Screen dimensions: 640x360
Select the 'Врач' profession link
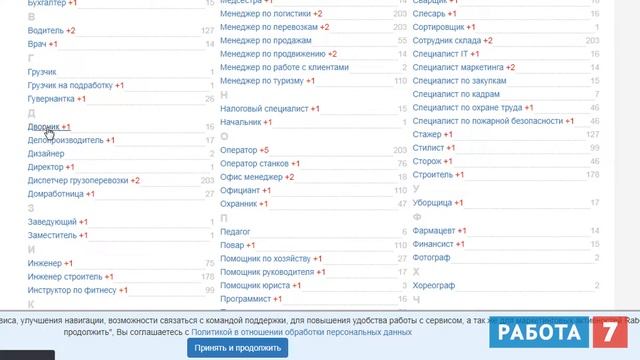37,44
